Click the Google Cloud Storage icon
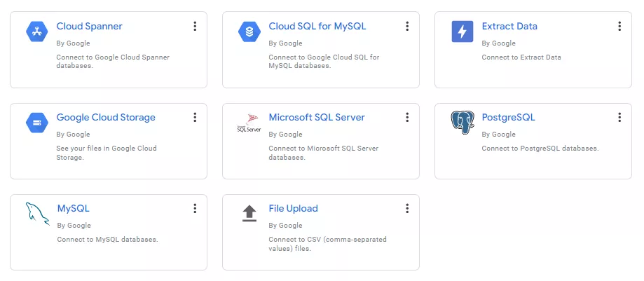This screenshot has height=281, width=644. point(37,123)
